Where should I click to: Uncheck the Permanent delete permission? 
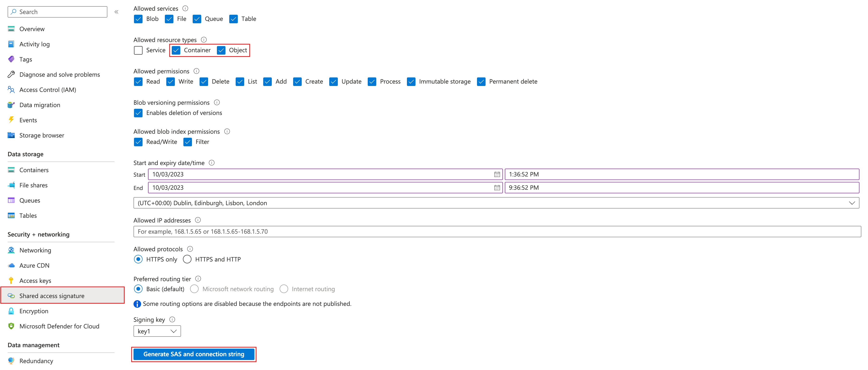(481, 81)
